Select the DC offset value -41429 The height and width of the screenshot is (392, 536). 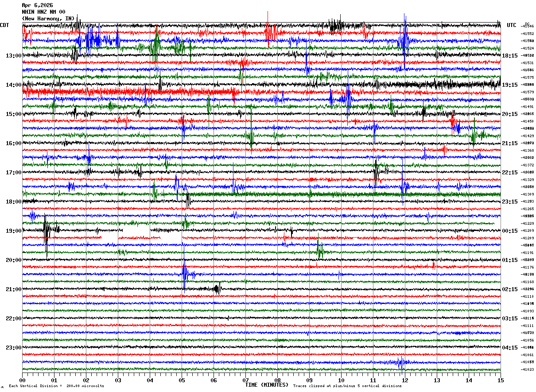(x=527, y=136)
